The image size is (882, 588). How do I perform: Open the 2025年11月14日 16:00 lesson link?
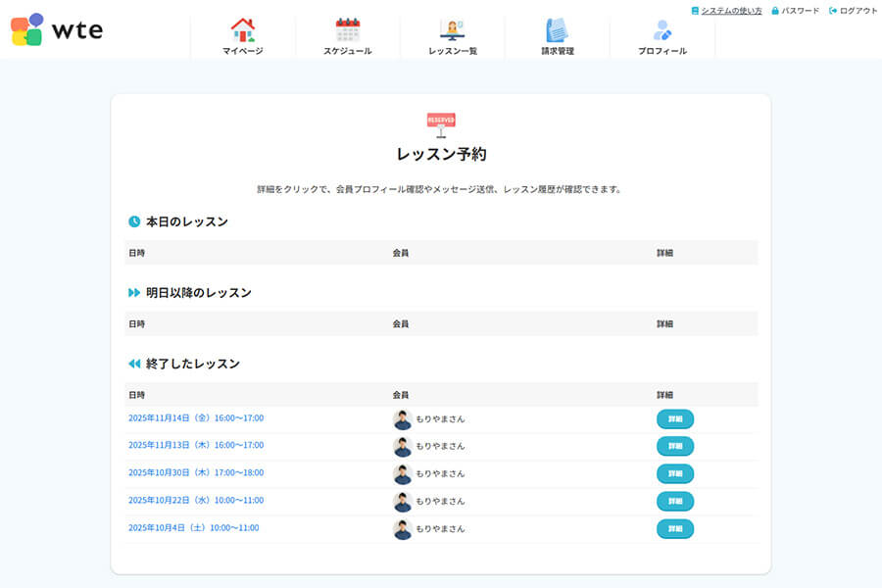click(196, 418)
